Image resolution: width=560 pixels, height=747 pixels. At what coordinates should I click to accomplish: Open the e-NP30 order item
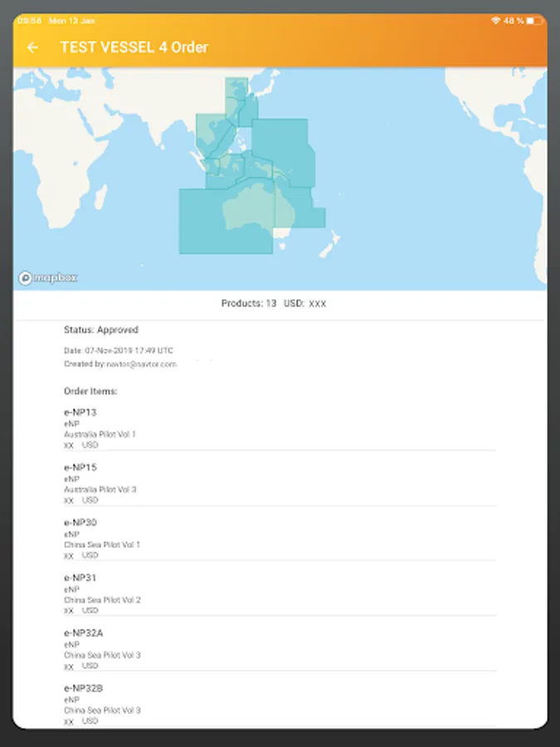tap(280, 539)
